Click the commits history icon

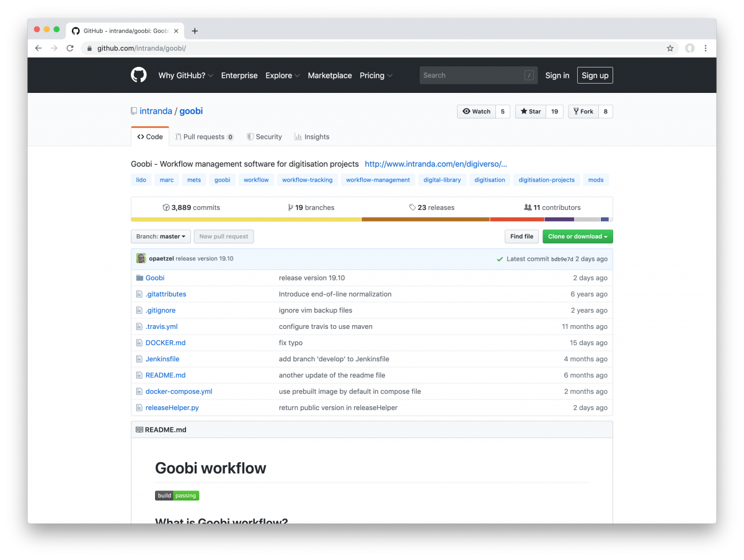pyautogui.click(x=166, y=207)
